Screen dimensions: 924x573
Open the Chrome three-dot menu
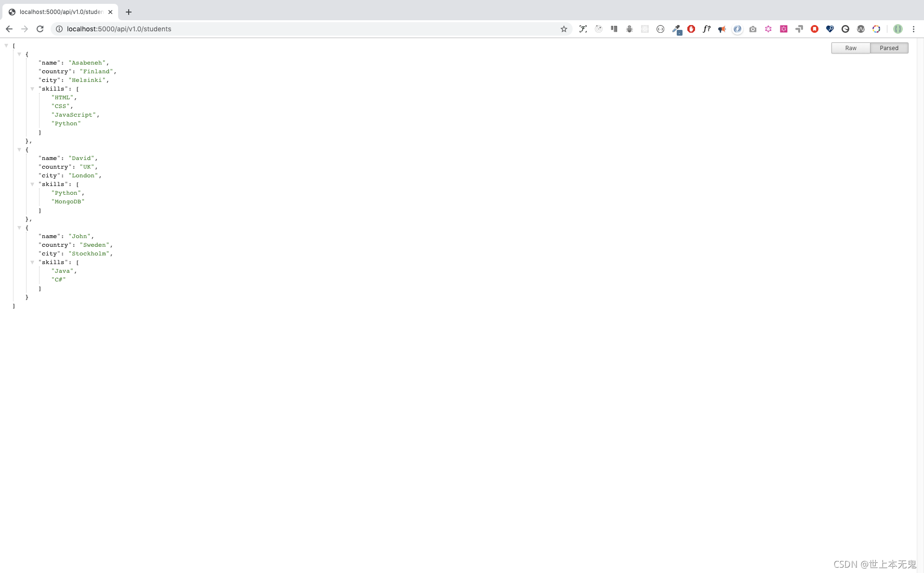point(913,29)
